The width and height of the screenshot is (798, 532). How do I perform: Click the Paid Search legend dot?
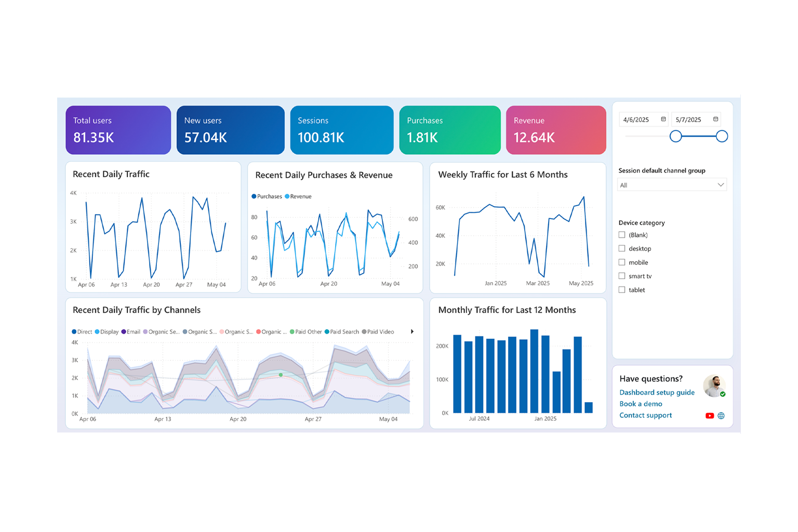tap(327, 331)
